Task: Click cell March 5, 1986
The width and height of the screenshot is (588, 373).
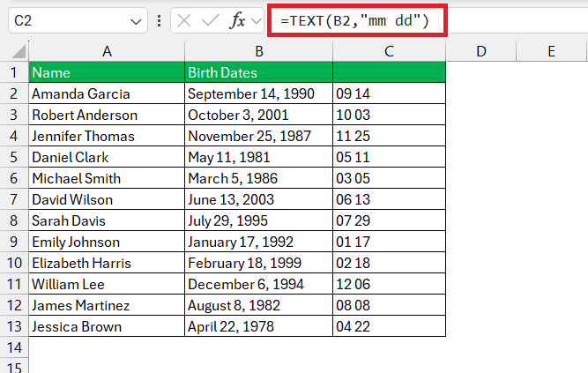Action: tap(259, 178)
